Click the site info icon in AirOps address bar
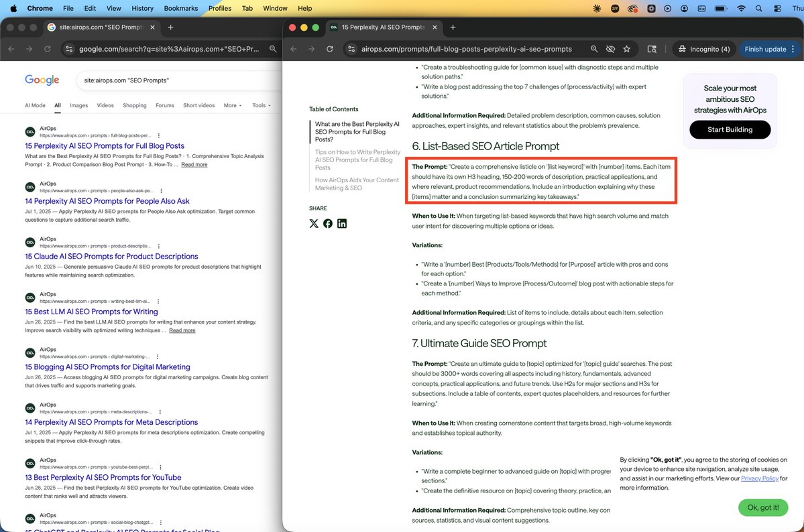This screenshot has width=804, height=532. tap(351, 49)
